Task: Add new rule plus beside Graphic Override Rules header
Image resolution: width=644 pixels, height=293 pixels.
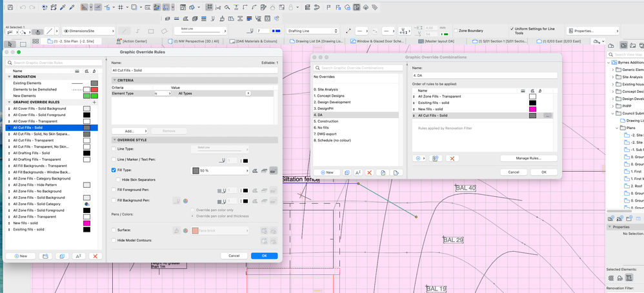Action: click(x=94, y=102)
